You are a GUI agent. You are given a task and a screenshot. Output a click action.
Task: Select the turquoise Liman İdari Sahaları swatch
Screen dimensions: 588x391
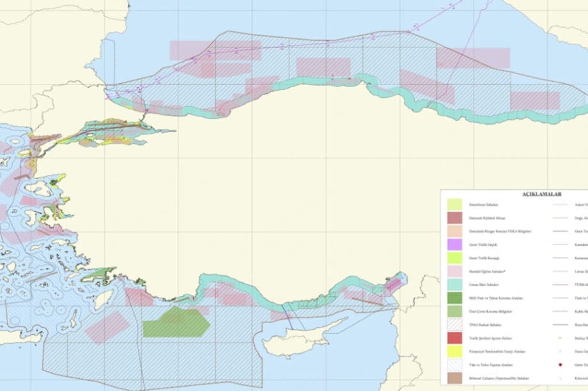[454, 284]
